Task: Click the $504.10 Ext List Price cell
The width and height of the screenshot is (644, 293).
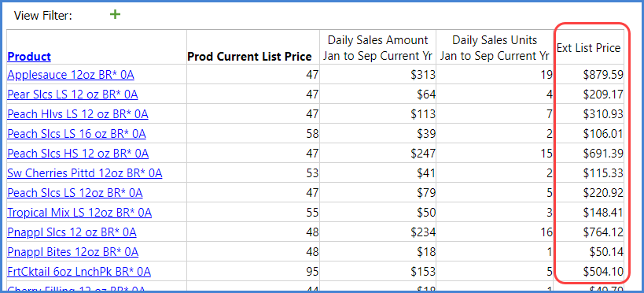Action: coord(603,272)
